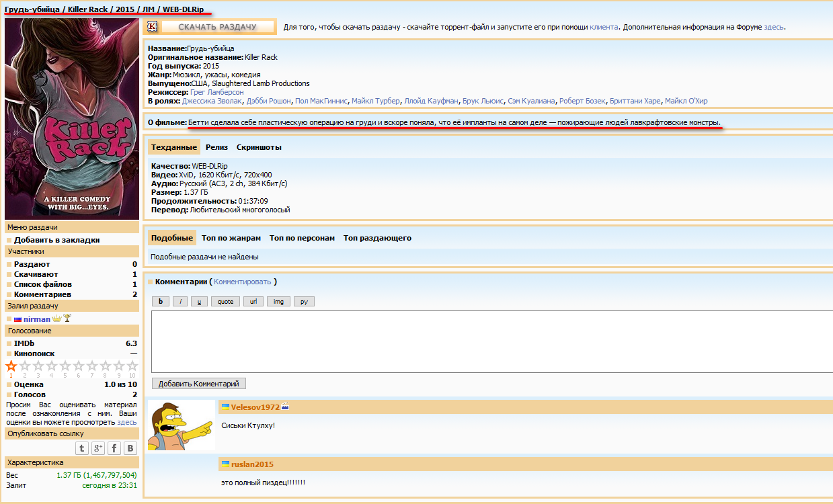The height and width of the screenshot is (504, 833).
Task: Open the Топ по жанрам tab
Action: click(x=231, y=238)
